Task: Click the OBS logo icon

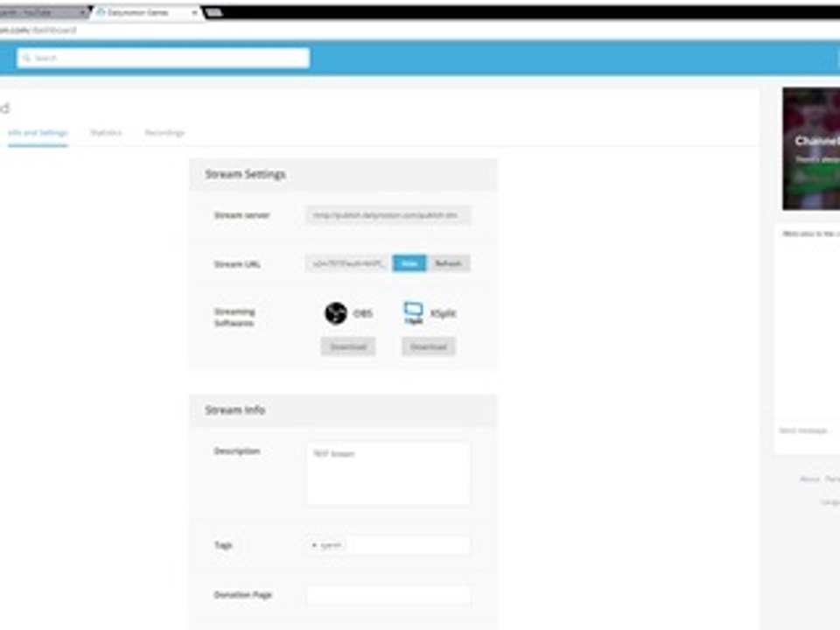Action: (x=336, y=313)
